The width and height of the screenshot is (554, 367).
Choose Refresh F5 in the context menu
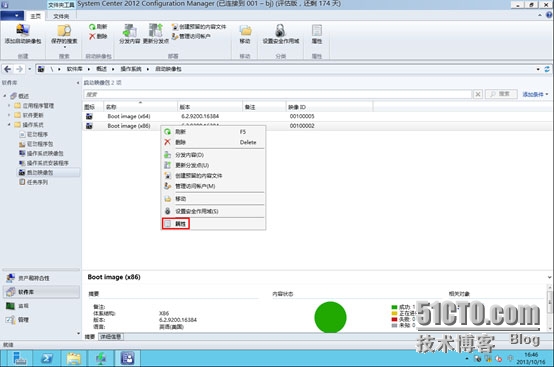pyautogui.click(x=213, y=132)
